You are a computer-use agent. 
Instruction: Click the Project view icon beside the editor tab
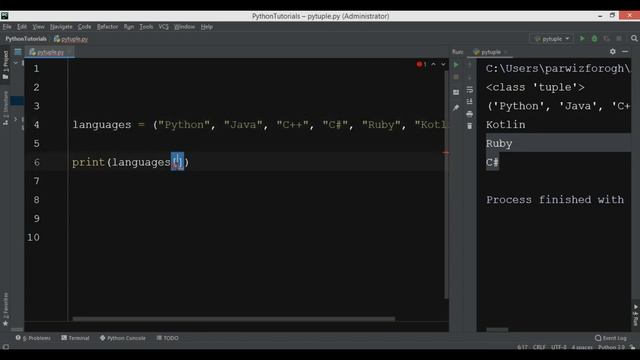[18, 52]
